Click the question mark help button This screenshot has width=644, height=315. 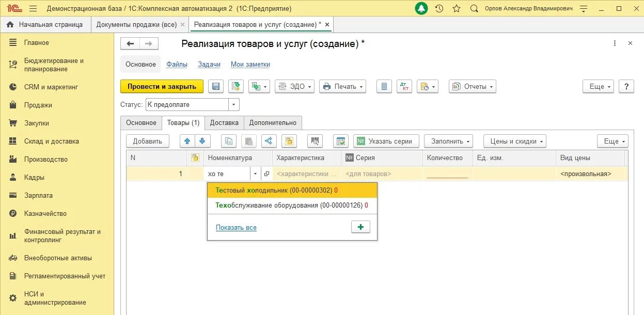pos(626,87)
